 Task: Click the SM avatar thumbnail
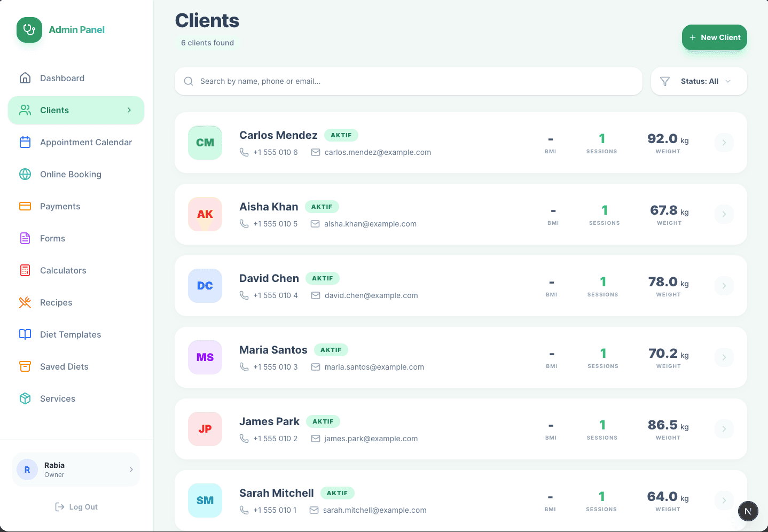[205, 500]
